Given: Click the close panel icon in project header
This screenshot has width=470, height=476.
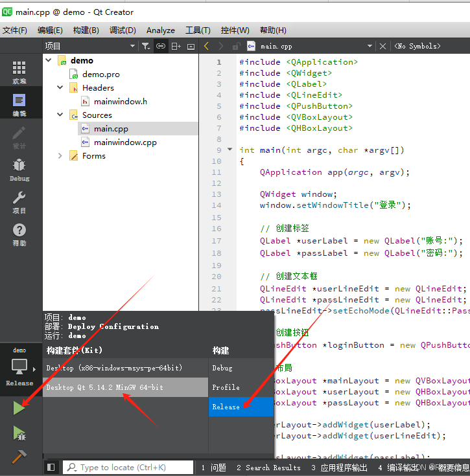Looking at the screenshot, I should (x=191, y=47).
